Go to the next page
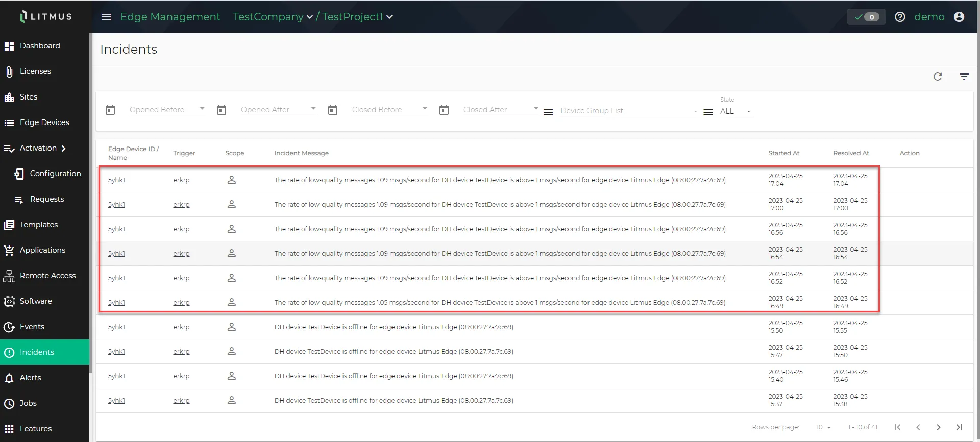 point(938,427)
